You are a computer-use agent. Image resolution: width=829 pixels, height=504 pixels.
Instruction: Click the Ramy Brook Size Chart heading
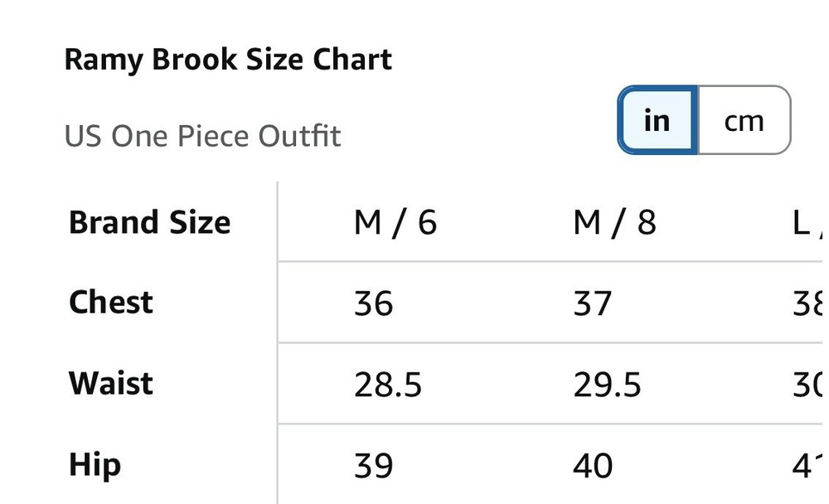228,60
